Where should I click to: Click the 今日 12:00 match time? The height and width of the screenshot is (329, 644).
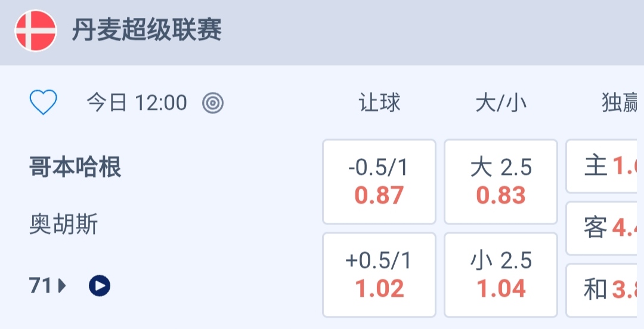[x=137, y=103]
